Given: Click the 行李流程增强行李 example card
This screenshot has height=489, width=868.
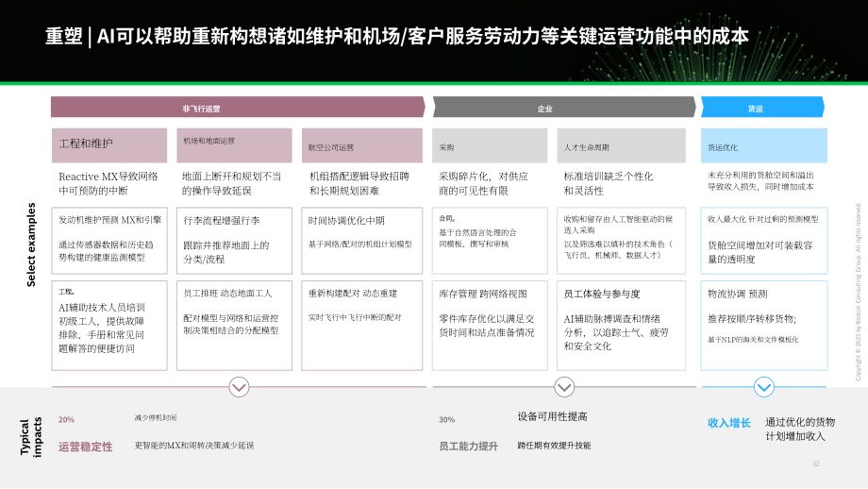Looking at the screenshot, I should tap(234, 241).
